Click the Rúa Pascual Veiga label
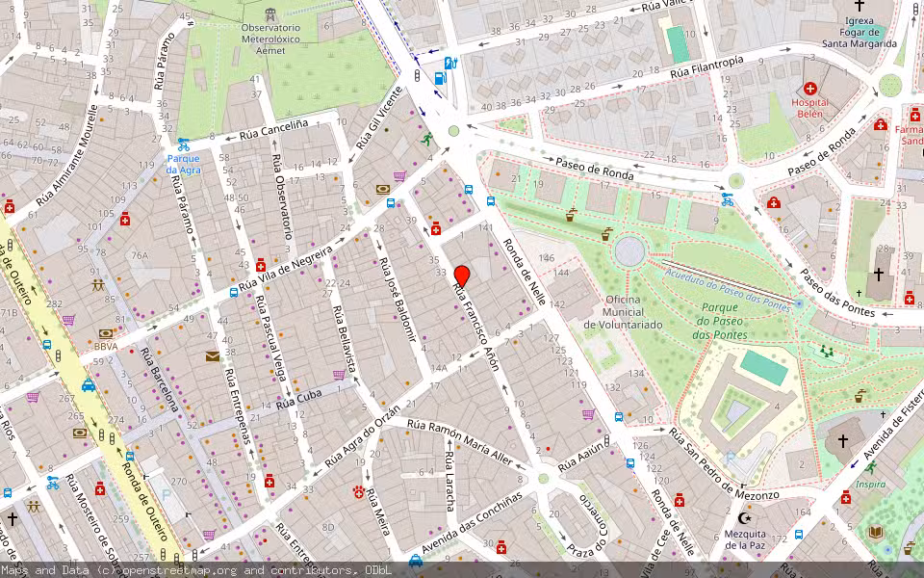924x578 pixels. [x=270, y=338]
